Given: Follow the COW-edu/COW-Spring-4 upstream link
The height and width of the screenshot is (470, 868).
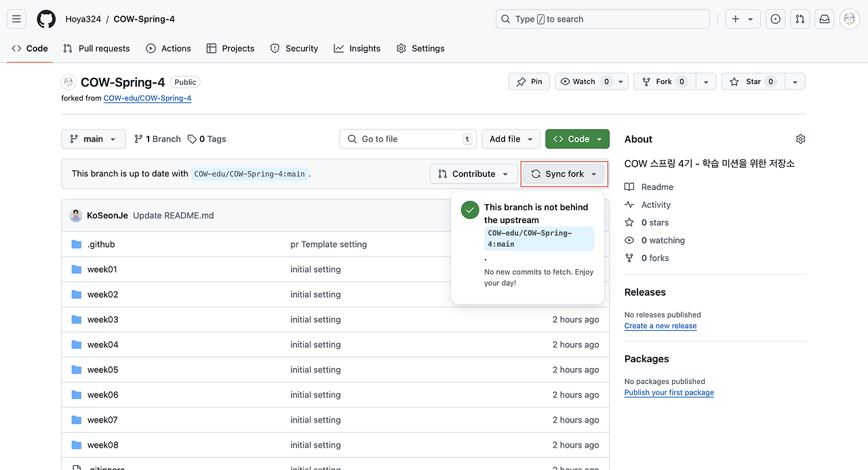Looking at the screenshot, I should click(147, 98).
